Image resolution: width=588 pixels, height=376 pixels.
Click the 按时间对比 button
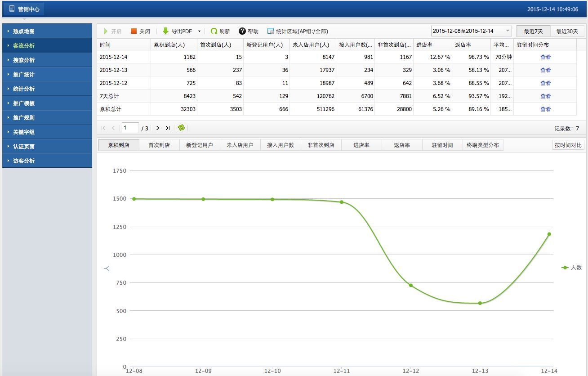[568, 145]
